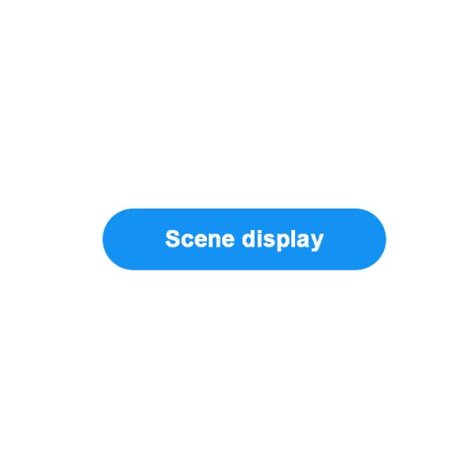This screenshot has width=476, height=476.
Task: Select the blue Scene display button
Action: 244,240
